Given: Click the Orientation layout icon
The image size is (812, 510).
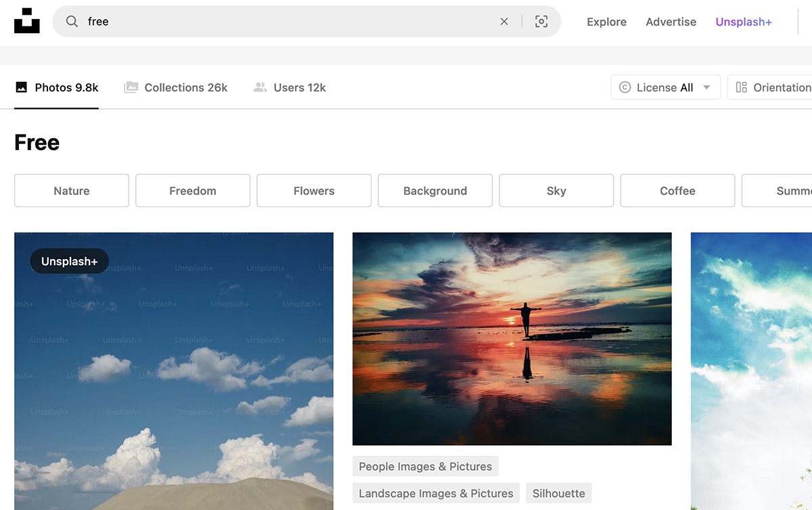Looking at the screenshot, I should (x=742, y=87).
